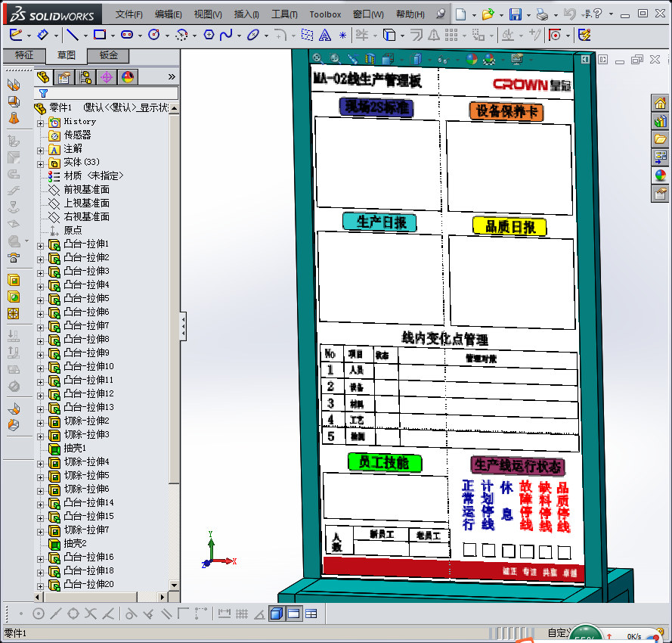
Task: Open the 文件(F) menu
Action: 129,14
